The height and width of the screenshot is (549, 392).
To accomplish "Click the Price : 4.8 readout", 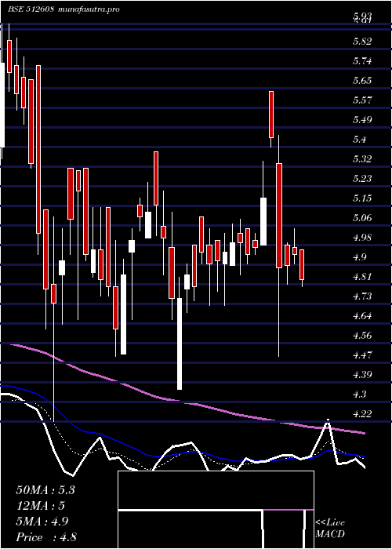I will pyautogui.click(x=46, y=537).
